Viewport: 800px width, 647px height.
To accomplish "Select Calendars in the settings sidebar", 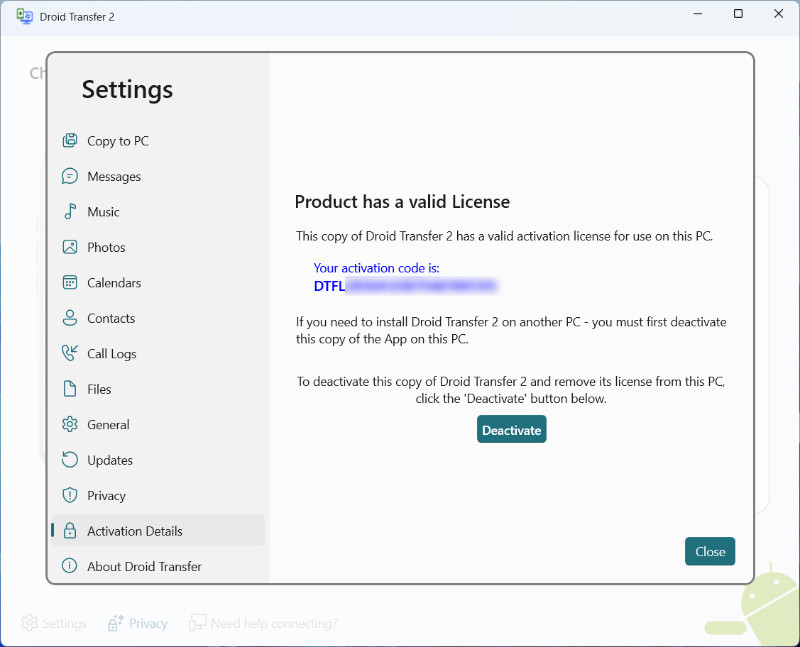I will tap(158, 283).
